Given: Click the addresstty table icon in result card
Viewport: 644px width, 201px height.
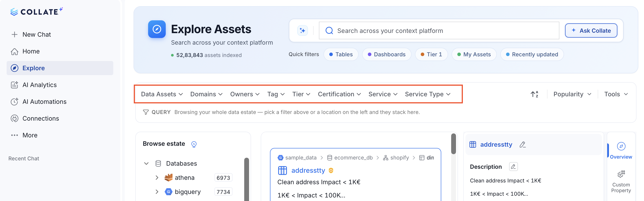Looking at the screenshot, I should point(283,171).
